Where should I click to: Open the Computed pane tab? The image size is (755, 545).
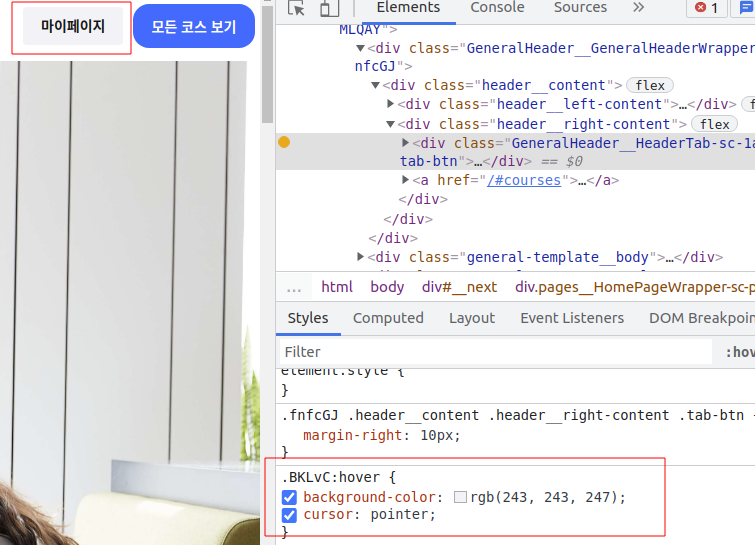tap(388, 318)
